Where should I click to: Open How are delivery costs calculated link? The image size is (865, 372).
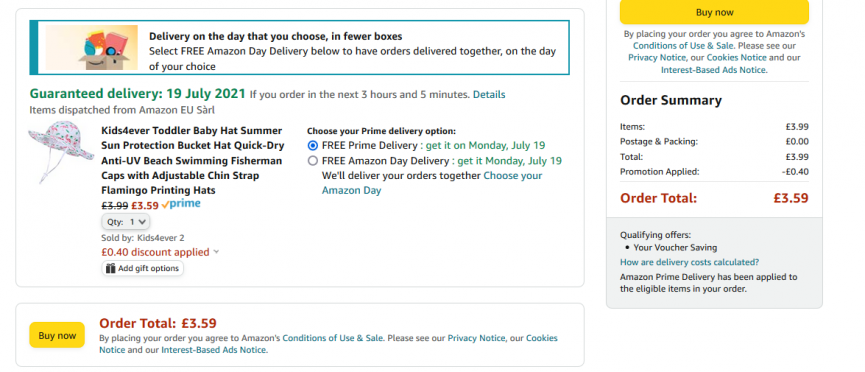pyautogui.click(x=689, y=262)
